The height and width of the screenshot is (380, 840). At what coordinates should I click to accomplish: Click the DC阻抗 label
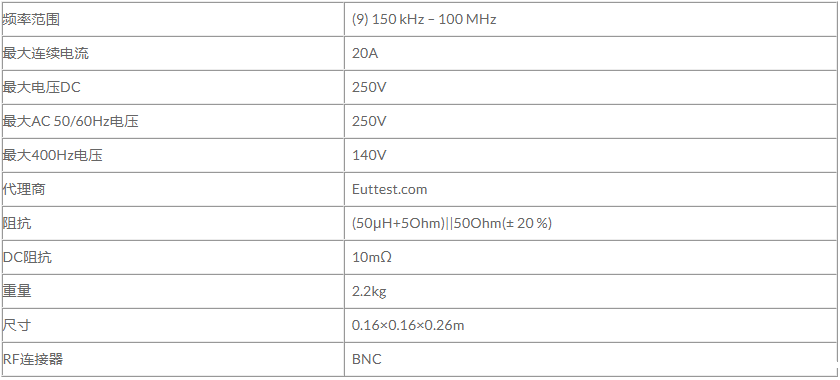coord(27,257)
